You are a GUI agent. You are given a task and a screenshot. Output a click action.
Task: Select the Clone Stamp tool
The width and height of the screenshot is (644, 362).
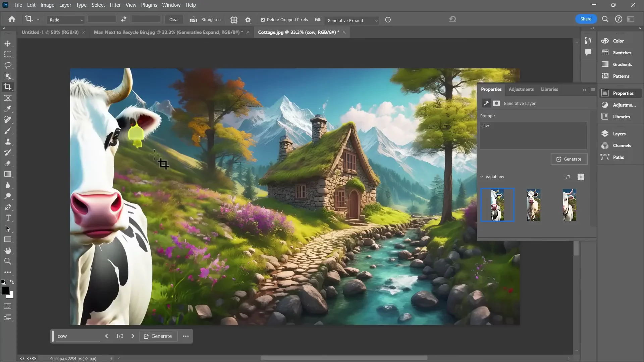click(8, 141)
